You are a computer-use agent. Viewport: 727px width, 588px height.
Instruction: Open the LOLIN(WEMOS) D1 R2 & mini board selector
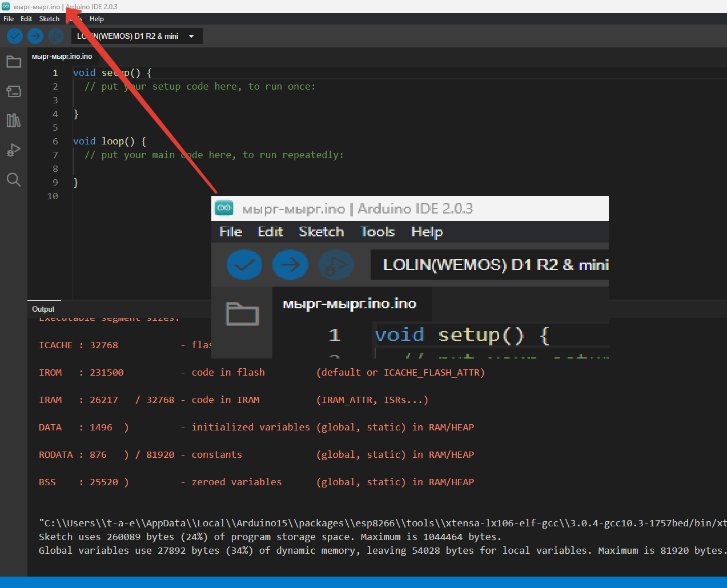(136, 36)
